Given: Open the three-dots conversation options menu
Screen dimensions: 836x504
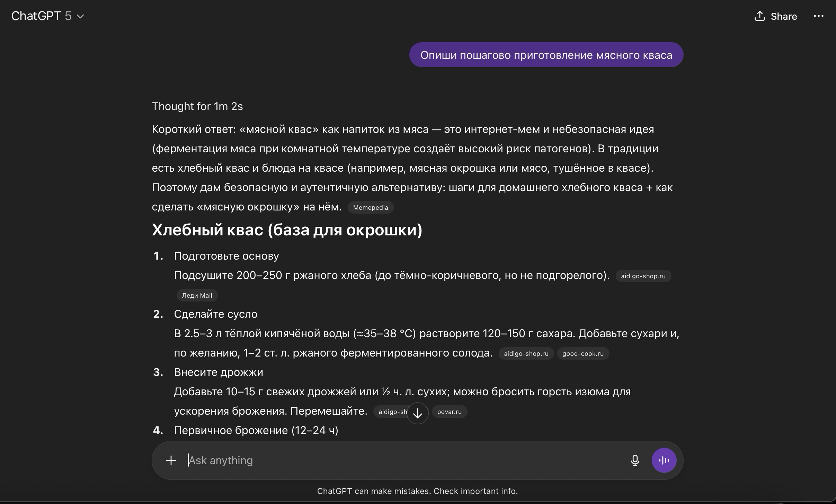Looking at the screenshot, I should click(818, 16).
